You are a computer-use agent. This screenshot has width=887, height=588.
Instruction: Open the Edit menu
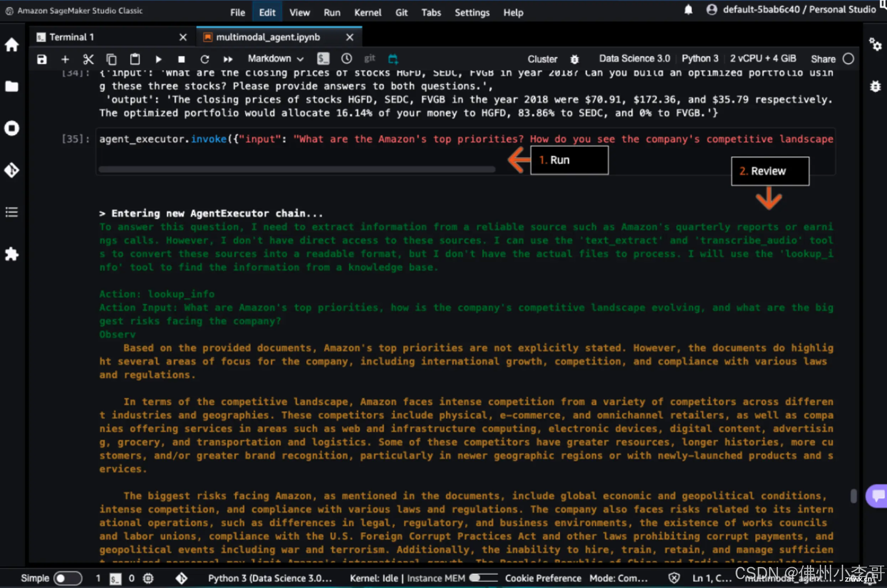(267, 12)
